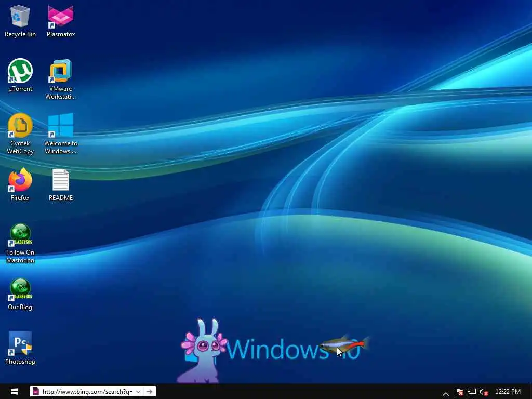Click the pink icon in taskbar address bar
The width and height of the screenshot is (532, 399).
[x=36, y=392]
